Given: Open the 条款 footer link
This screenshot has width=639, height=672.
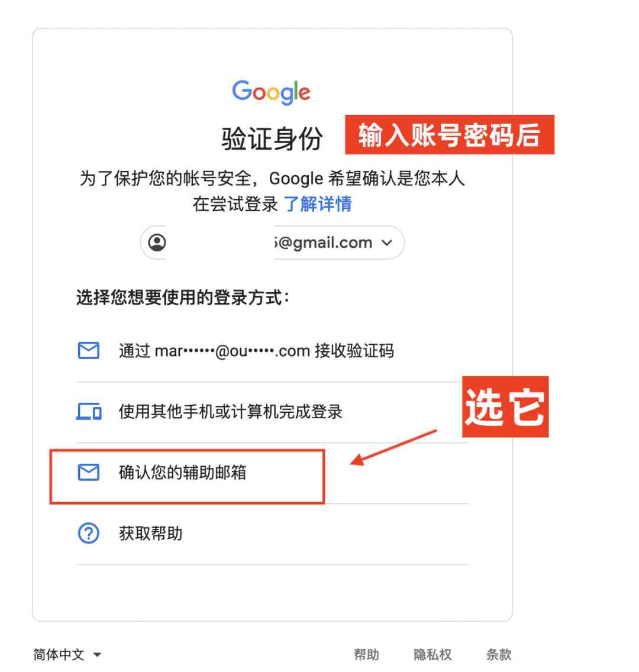Looking at the screenshot, I should pos(499,654).
